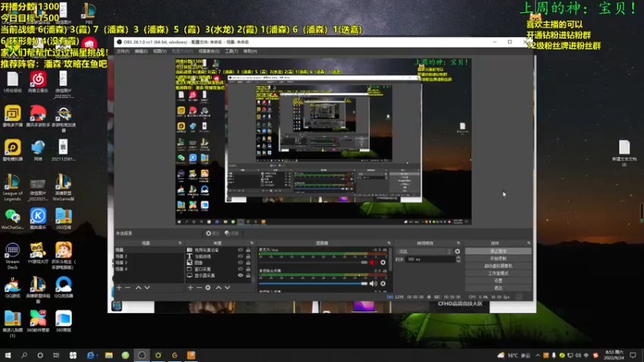Open QQ Browser desktop icon
Screen dimensions: 644x362
(64, 287)
